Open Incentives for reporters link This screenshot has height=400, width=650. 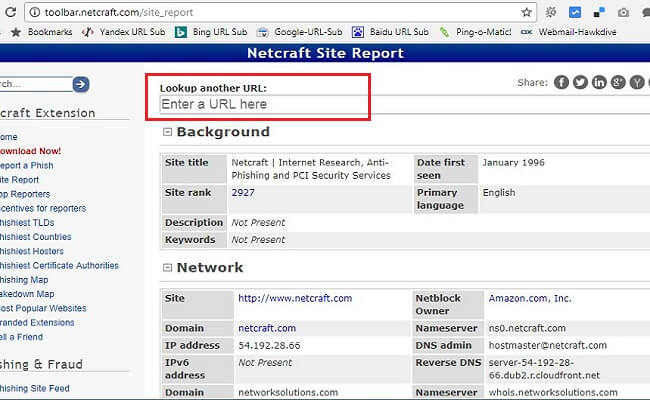click(x=43, y=208)
